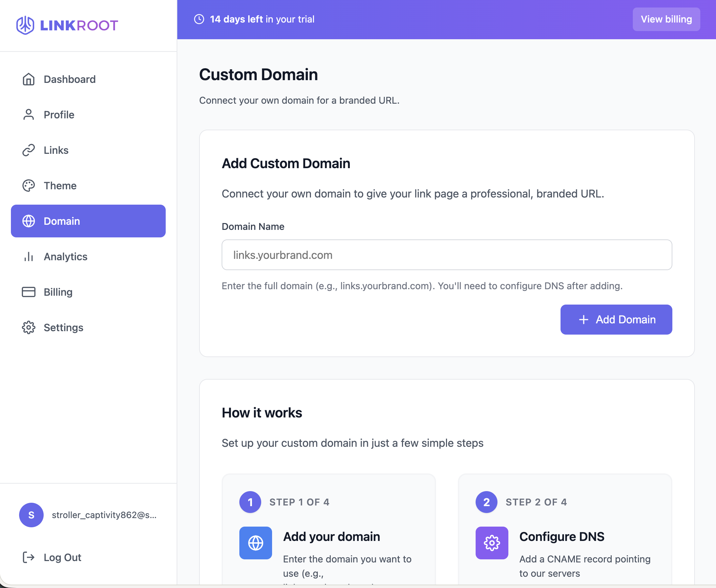The height and width of the screenshot is (588, 716).
Task: Click the DNS configuration hint text
Action: [422, 286]
